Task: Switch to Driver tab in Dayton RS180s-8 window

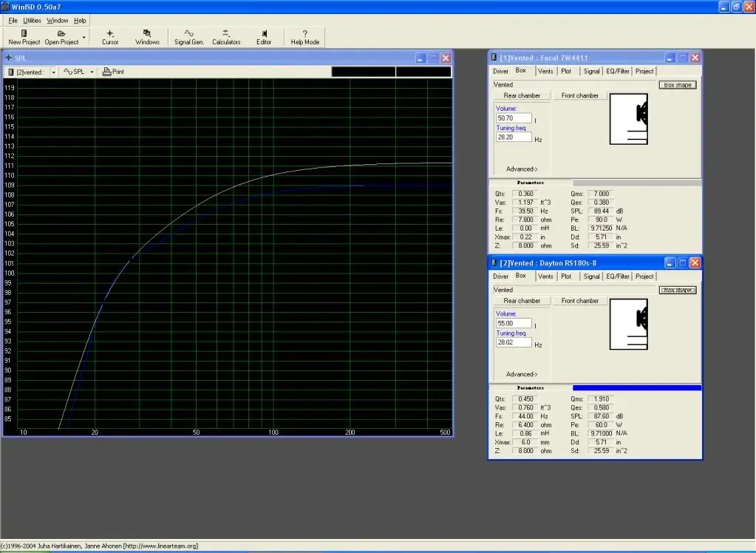Action: (x=500, y=276)
